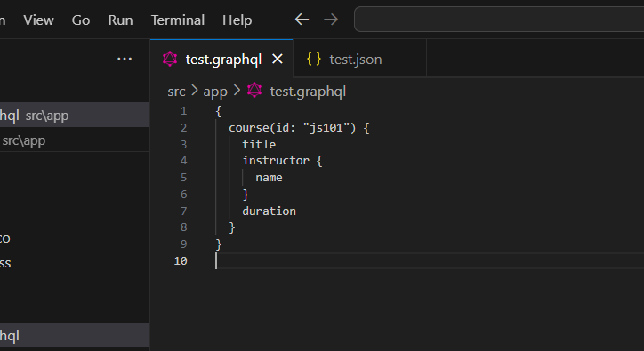Open test.graphql breadcrumb dropdown
Image resolution: width=644 pixels, height=351 pixels.
[308, 92]
